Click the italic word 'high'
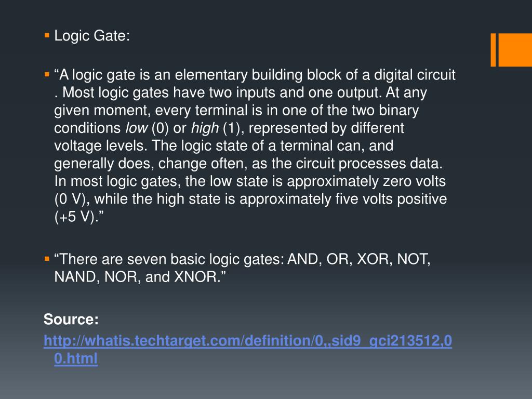Screen dimensions: 532x399 [205, 128]
